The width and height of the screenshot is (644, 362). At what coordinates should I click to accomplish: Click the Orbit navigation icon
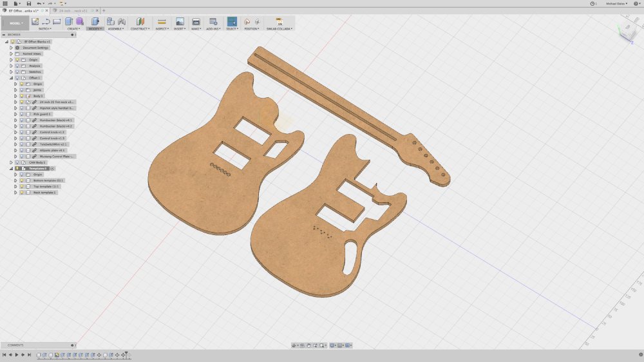(294, 345)
